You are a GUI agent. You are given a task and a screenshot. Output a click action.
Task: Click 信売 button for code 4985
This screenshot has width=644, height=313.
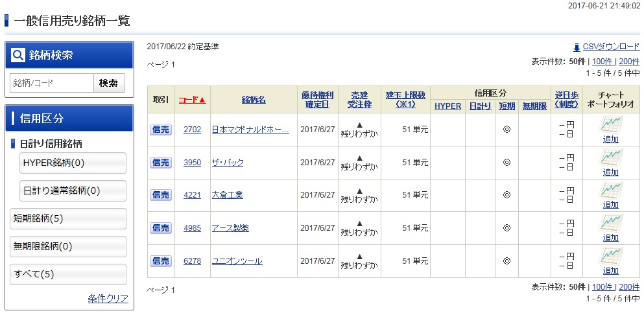pos(161,228)
